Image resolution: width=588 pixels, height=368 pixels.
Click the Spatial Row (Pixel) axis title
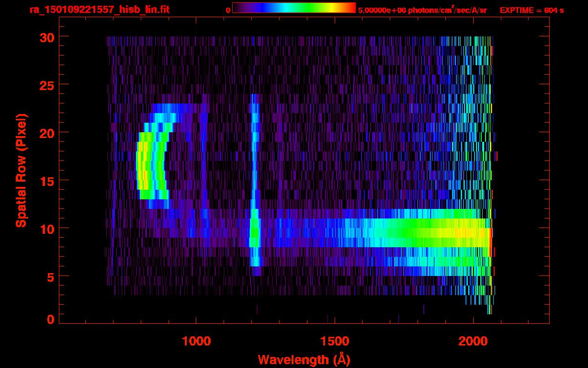tap(21, 171)
